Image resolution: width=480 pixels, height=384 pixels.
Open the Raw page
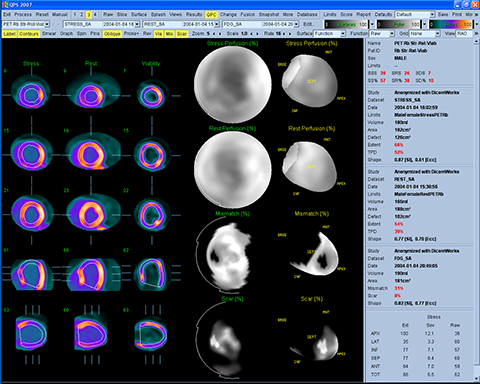[x=108, y=15]
